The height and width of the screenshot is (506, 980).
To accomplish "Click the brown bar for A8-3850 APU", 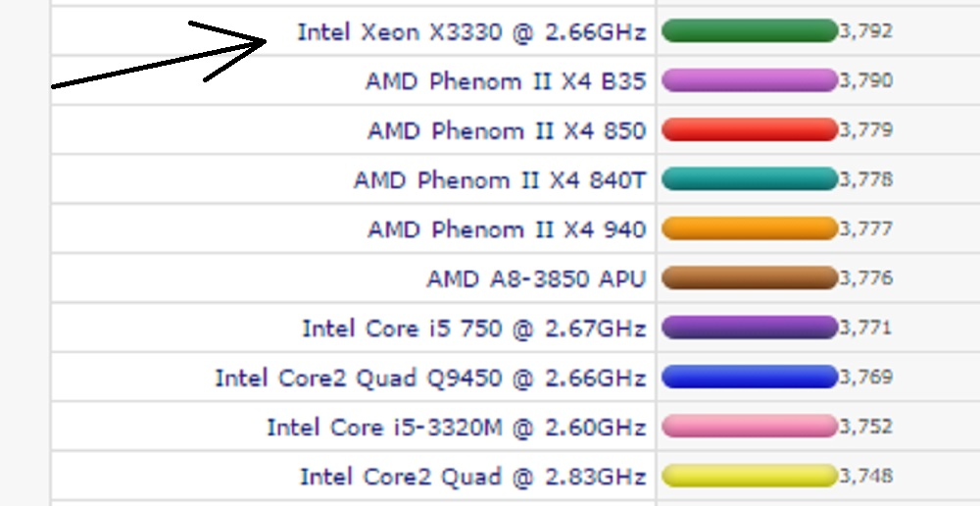I will [750, 278].
